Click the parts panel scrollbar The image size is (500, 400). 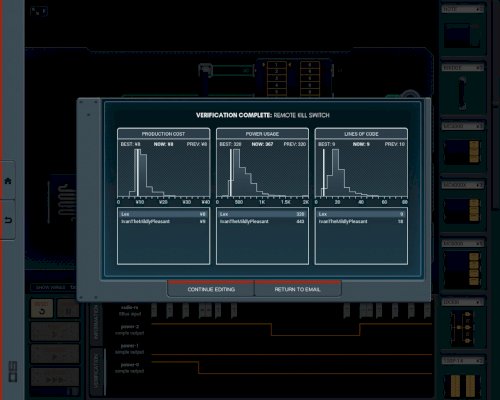pyautogui.click(x=496, y=105)
